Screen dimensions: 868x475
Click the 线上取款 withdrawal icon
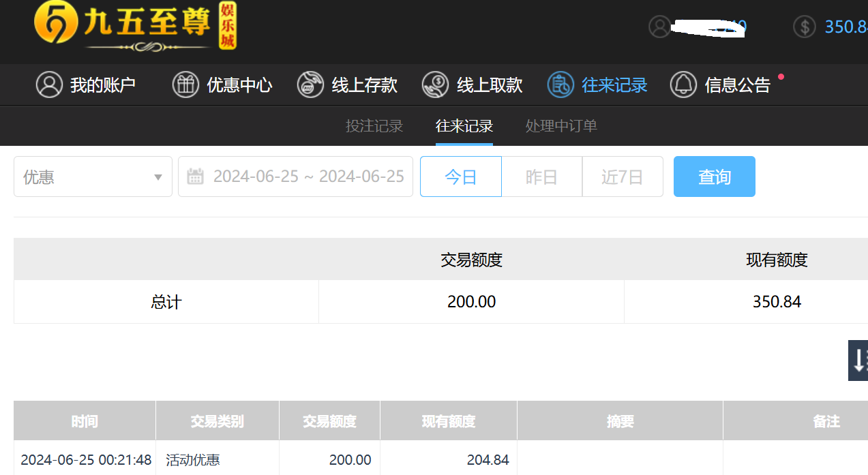pyautogui.click(x=435, y=85)
